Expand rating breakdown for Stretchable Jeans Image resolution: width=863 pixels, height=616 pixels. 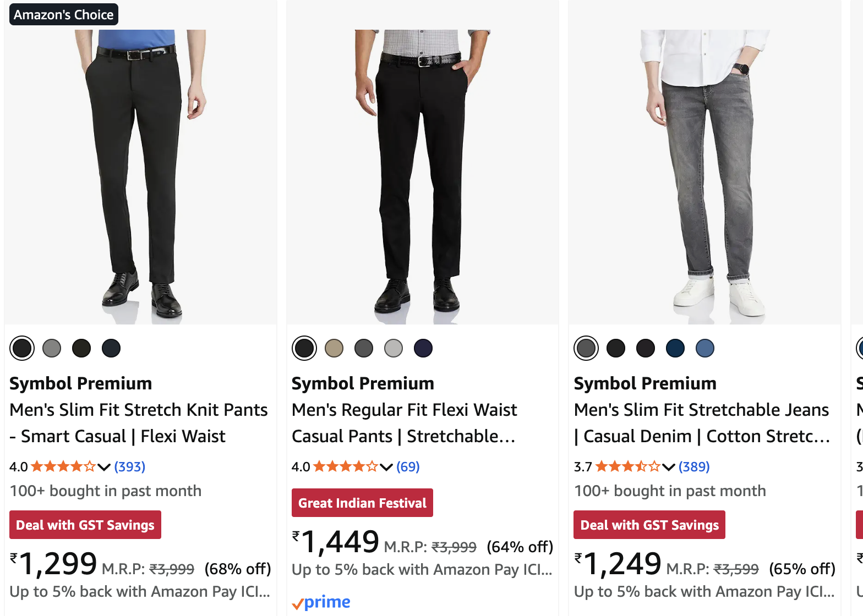point(669,467)
